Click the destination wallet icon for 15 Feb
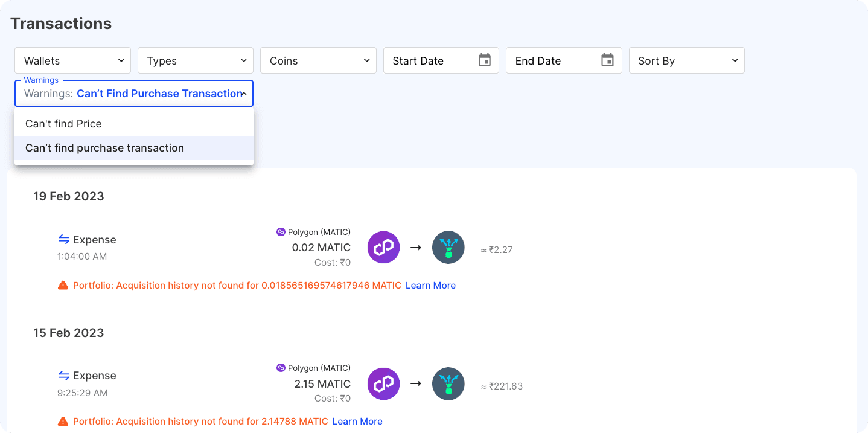This screenshot has width=868, height=433. point(448,383)
